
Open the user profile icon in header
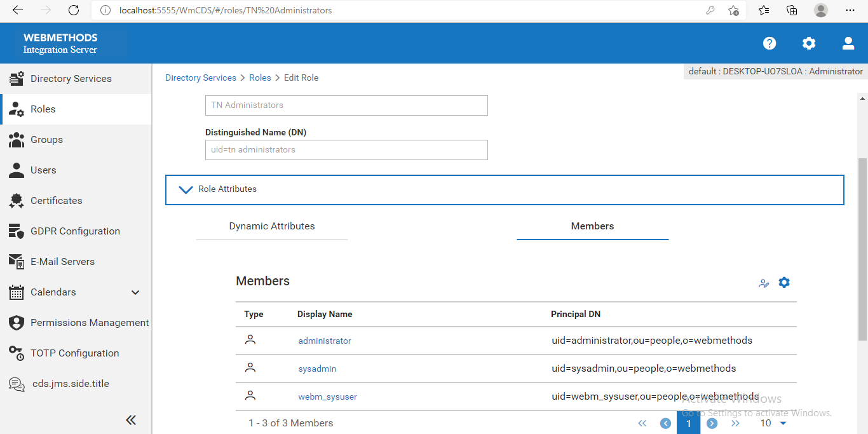click(848, 43)
